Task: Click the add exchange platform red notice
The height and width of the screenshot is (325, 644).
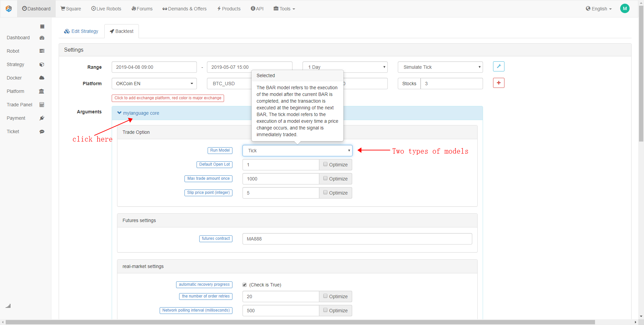Action: tap(168, 98)
